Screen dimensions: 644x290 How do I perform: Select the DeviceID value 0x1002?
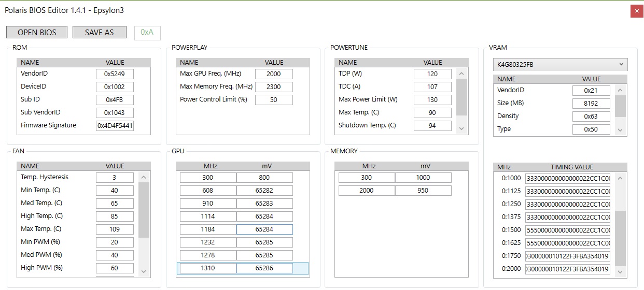pos(115,86)
